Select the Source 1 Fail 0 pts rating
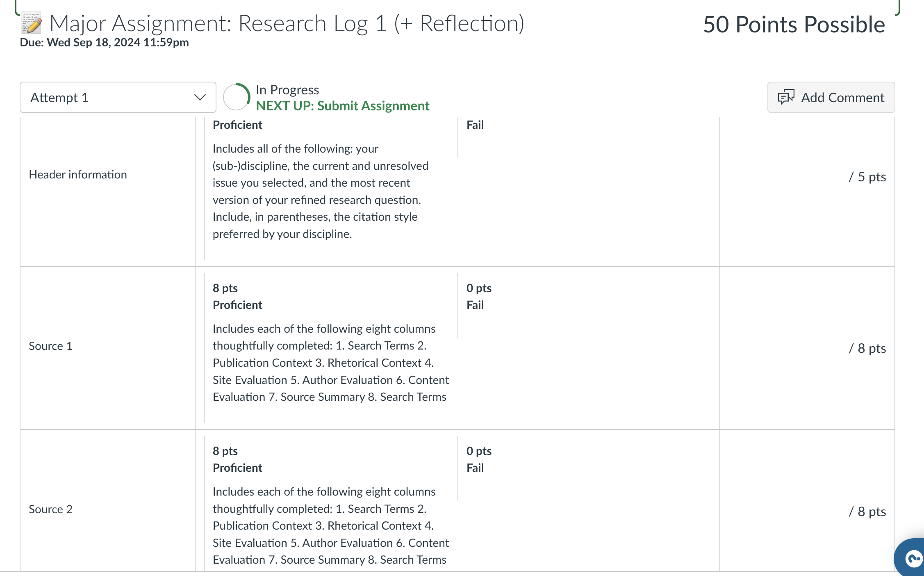924x576 pixels. pyautogui.click(x=589, y=305)
